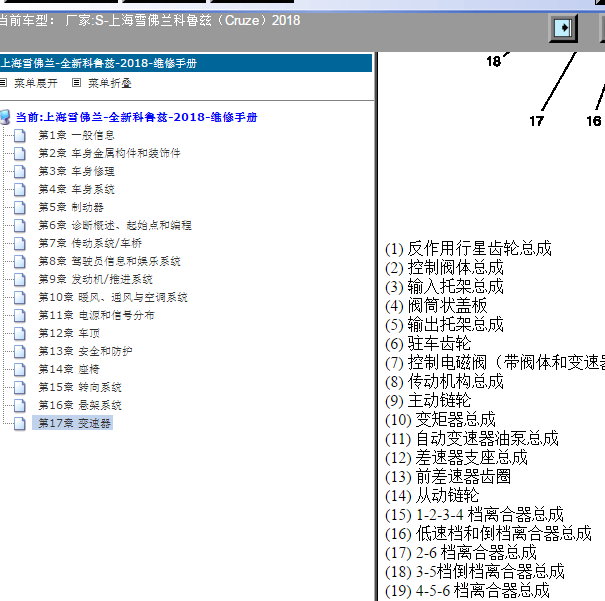The height and width of the screenshot is (601, 605).
Task: Click item (4) 阀筒状盖板
Action: click(436, 306)
